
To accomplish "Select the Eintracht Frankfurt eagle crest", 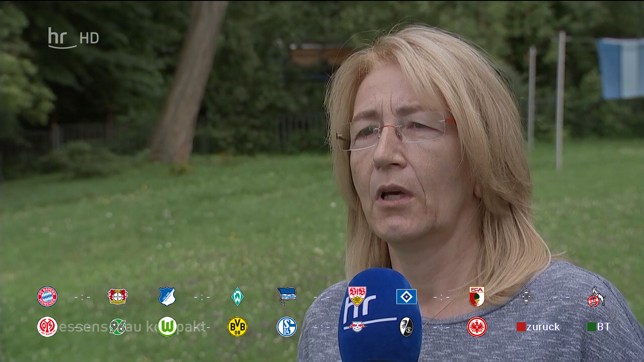I will pos(477,327).
